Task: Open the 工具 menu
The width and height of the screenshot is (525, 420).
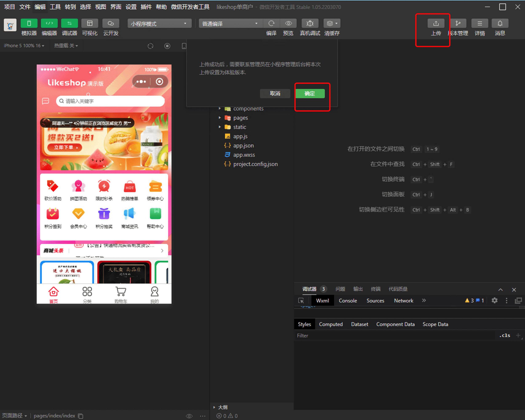Action: (x=55, y=7)
